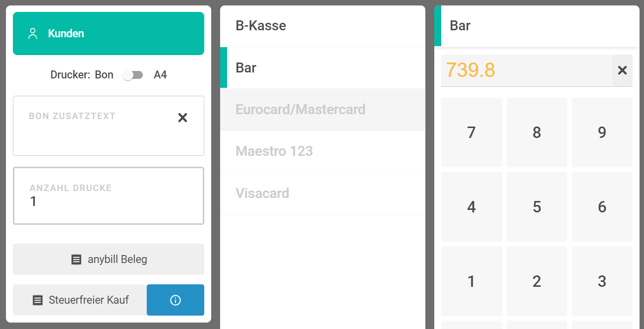The image size is (644, 329).
Task: Click the customer person icon on Kunden
Action: click(x=33, y=34)
